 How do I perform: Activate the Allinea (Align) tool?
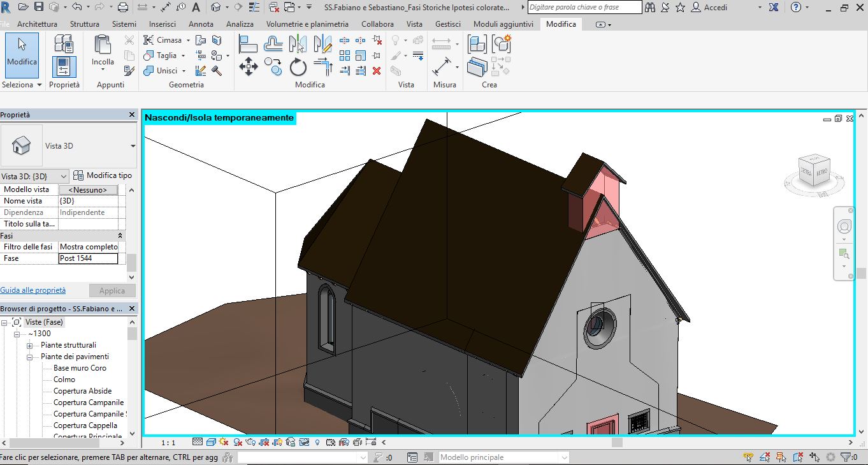tap(248, 42)
